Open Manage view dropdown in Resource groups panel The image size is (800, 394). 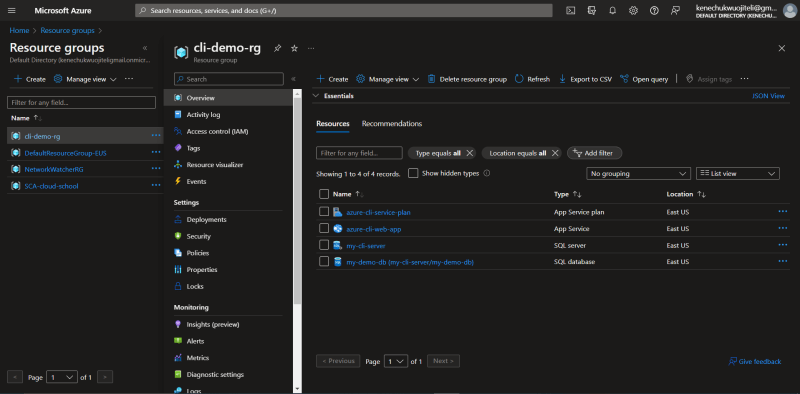85,79
